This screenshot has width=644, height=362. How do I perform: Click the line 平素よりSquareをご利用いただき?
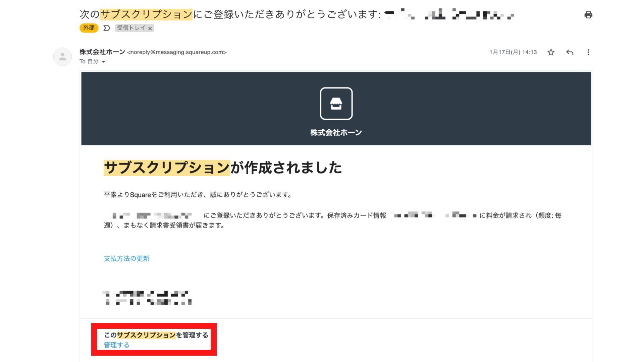198,195
